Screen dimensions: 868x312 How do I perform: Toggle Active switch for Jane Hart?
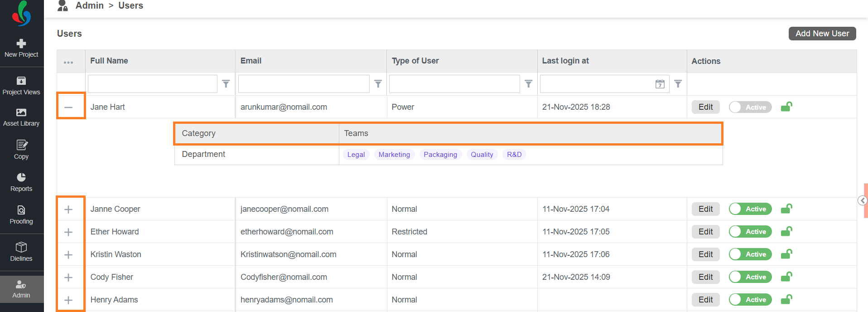(750, 107)
